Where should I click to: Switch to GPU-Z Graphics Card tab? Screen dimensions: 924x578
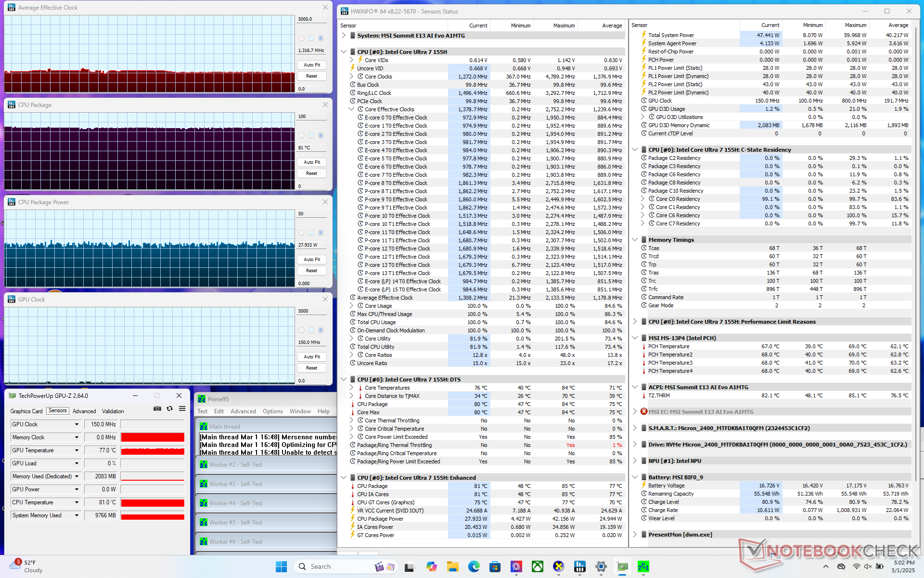click(26, 411)
